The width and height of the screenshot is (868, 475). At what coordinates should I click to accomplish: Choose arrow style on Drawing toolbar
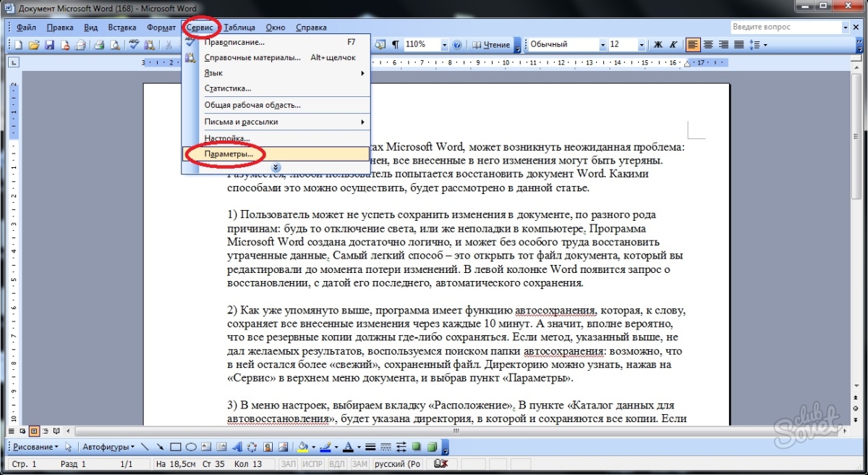[401, 447]
